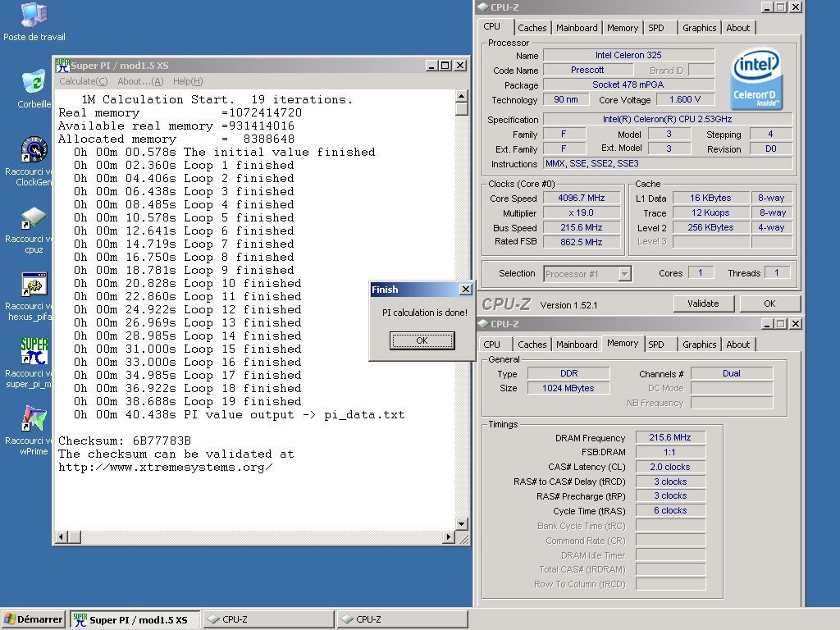Screen dimensions: 840x630
Task: Click the Channels # Dual value
Action: [731, 373]
